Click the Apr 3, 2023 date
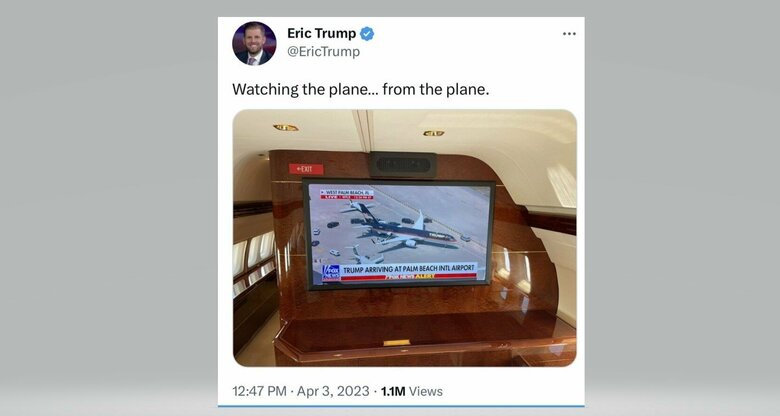780x416 pixels. (338, 391)
